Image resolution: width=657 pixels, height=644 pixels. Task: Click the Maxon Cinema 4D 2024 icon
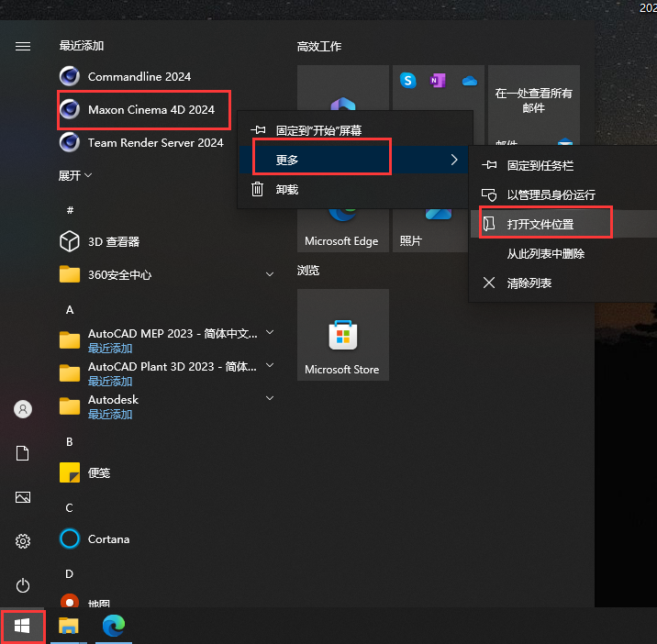point(70,109)
